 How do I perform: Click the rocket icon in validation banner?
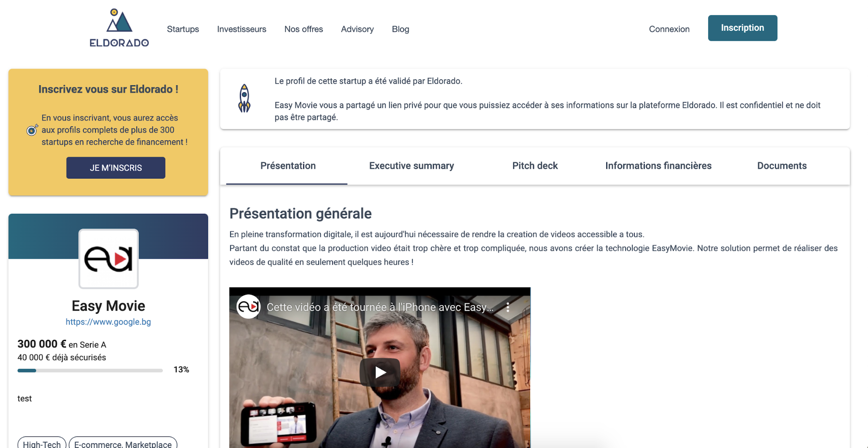tap(244, 99)
